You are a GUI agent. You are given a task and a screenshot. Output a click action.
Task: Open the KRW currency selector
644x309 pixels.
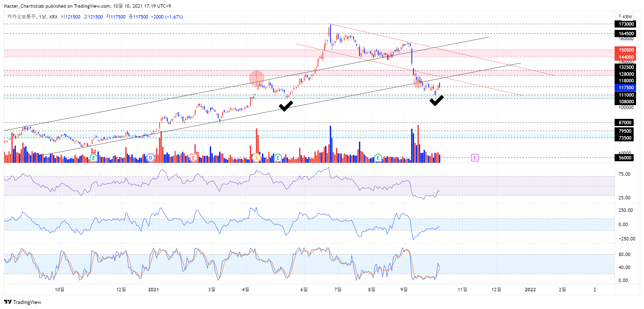point(627,17)
